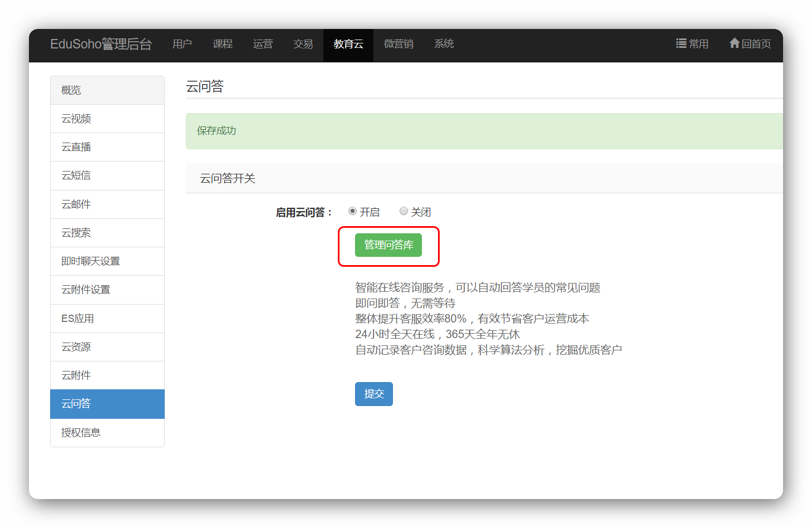Open the 用户 menu in navbar

pyautogui.click(x=182, y=44)
